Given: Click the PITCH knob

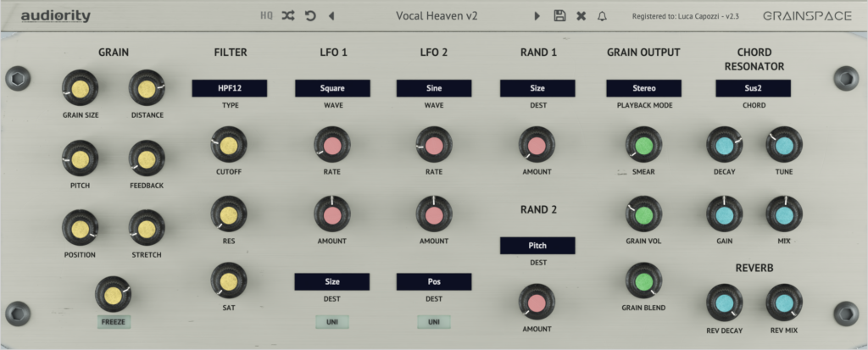Looking at the screenshot, I should tap(81, 158).
